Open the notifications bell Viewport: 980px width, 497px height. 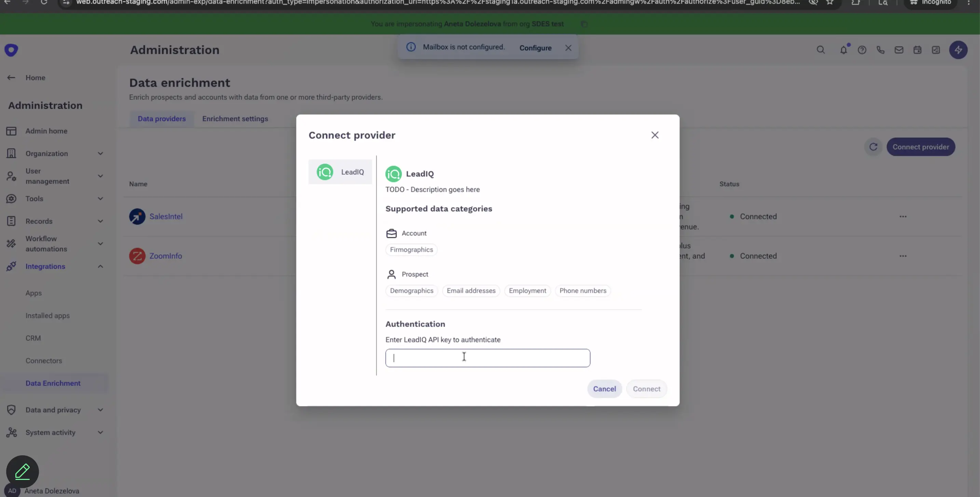[844, 50]
